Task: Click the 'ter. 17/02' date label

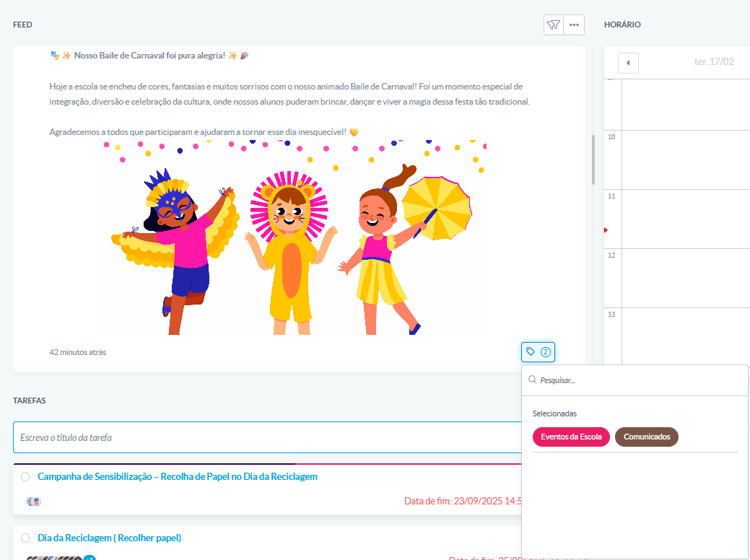Action: click(714, 61)
